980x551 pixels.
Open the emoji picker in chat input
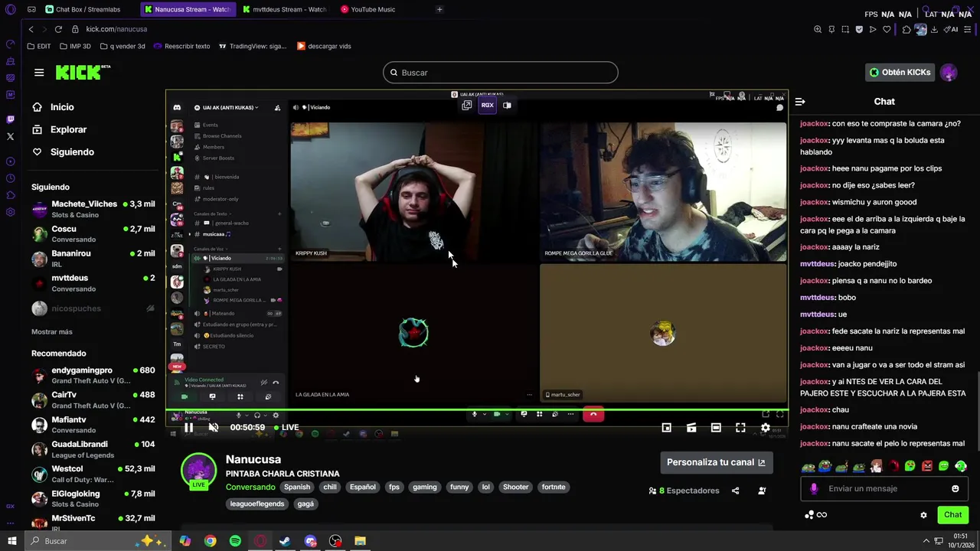pos(955,489)
